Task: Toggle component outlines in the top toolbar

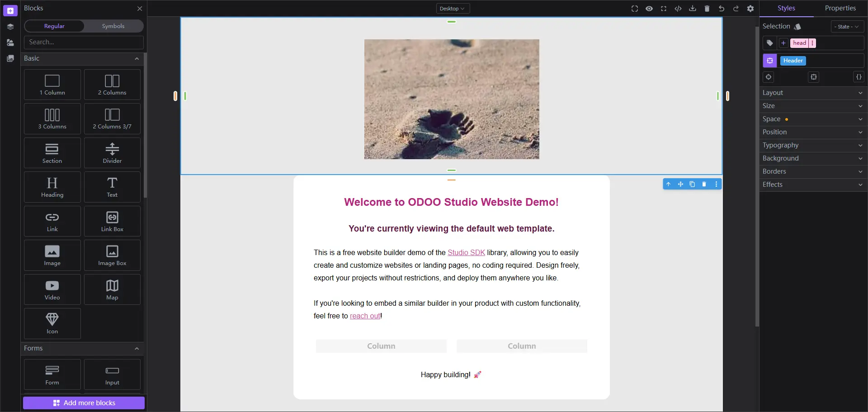Action: pyautogui.click(x=635, y=9)
